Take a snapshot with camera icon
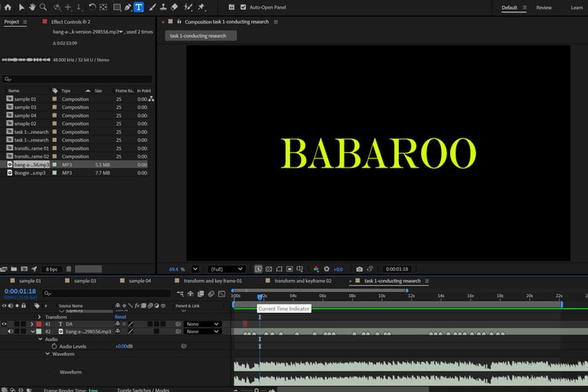The width and height of the screenshot is (588, 392). click(359, 269)
